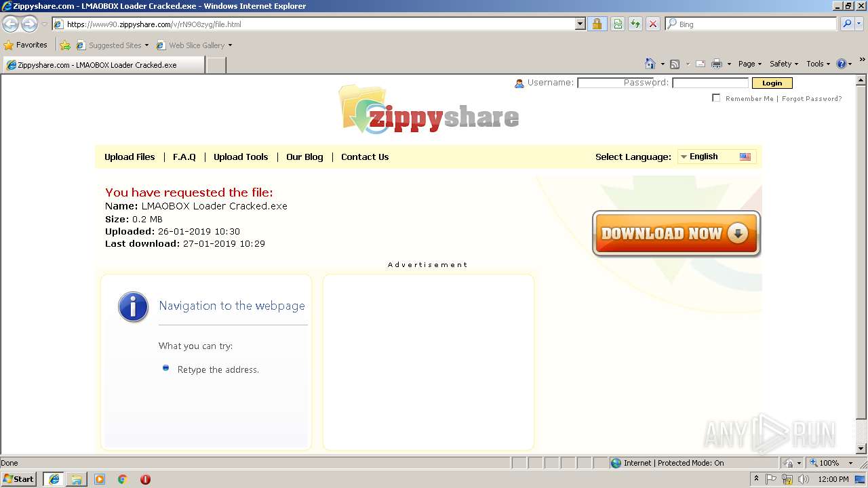
Task: Click the page scrollbar down arrow
Action: pyautogui.click(x=862, y=449)
